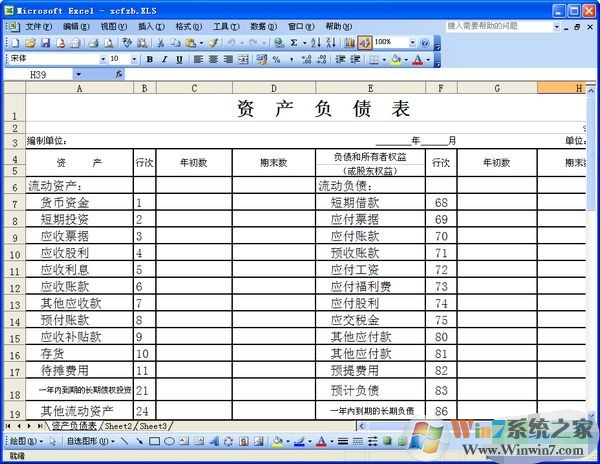
Task: Toggle Align Left
Action: [198, 59]
